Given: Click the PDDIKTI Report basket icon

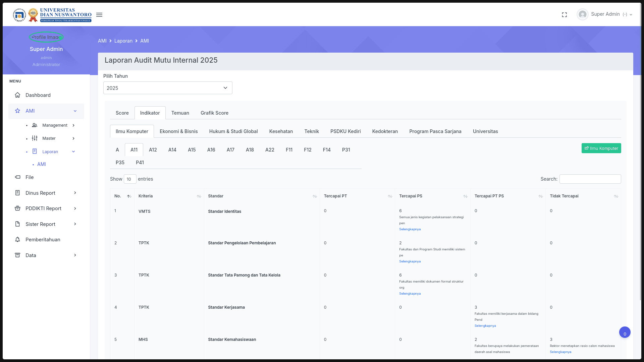Looking at the screenshot, I should click(18, 208).
